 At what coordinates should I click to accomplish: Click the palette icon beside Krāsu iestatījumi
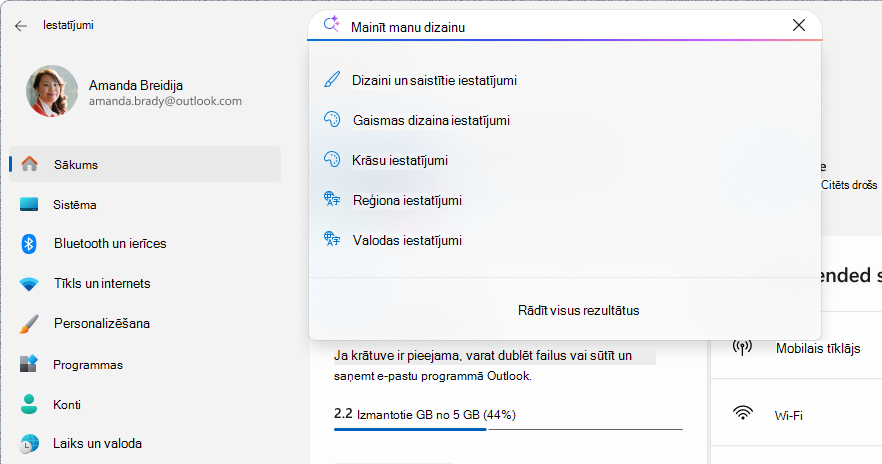[x=332, y=159]
